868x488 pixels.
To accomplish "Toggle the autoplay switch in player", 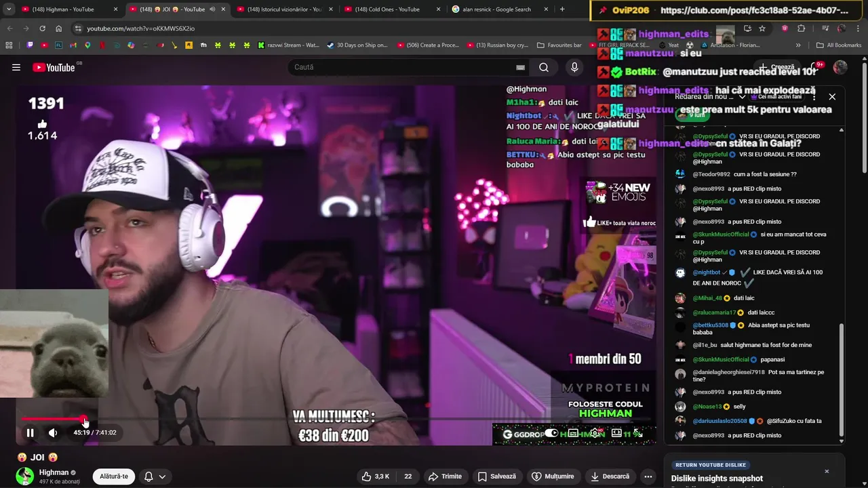I will pyautogui.click(x=551, y=433).
